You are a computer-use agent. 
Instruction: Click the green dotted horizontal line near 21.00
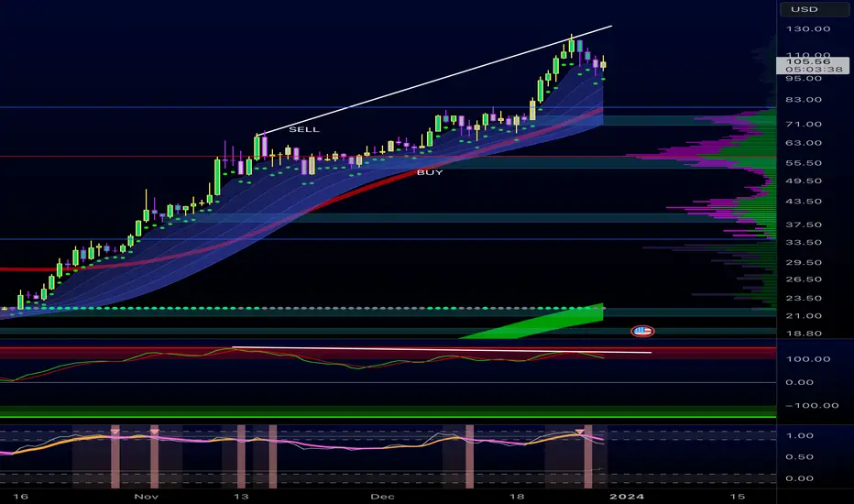pos(302,309)
